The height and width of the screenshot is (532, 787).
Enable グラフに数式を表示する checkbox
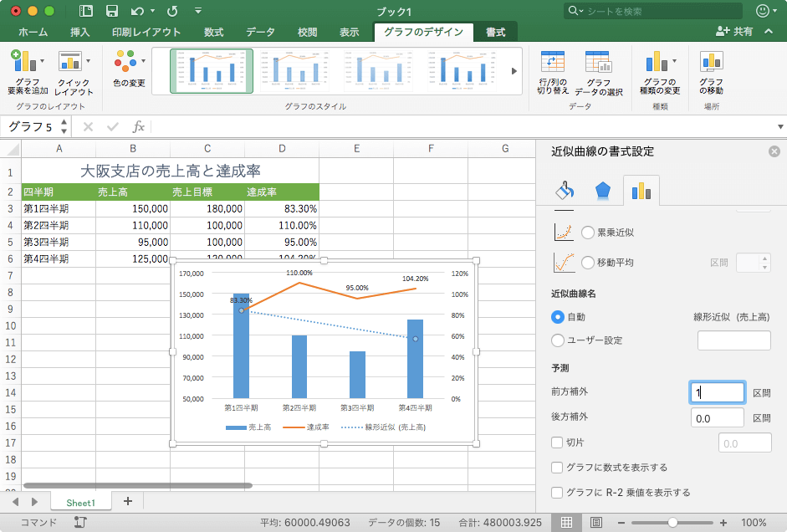tap(557, 468)
